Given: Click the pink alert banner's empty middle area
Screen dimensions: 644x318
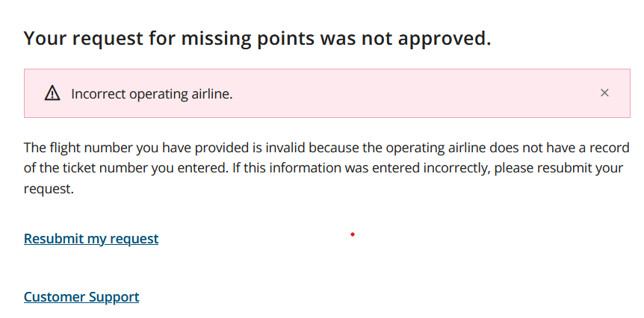Looking at the screenshot, I should point(411,93).
